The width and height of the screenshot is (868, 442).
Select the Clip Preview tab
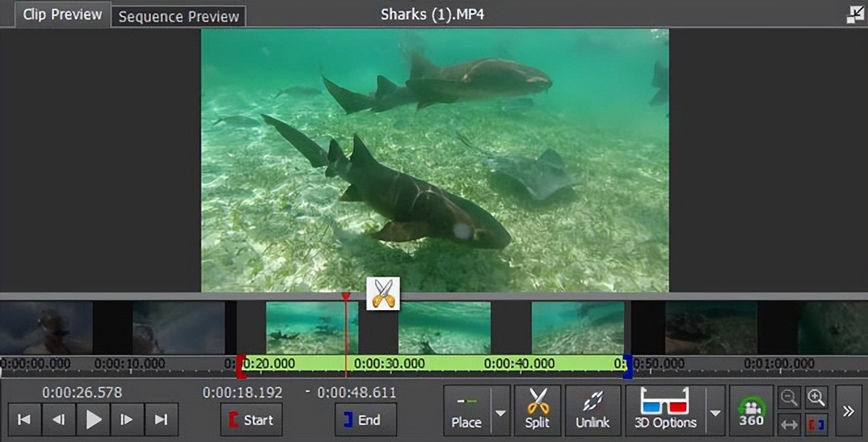pos(62,14)
